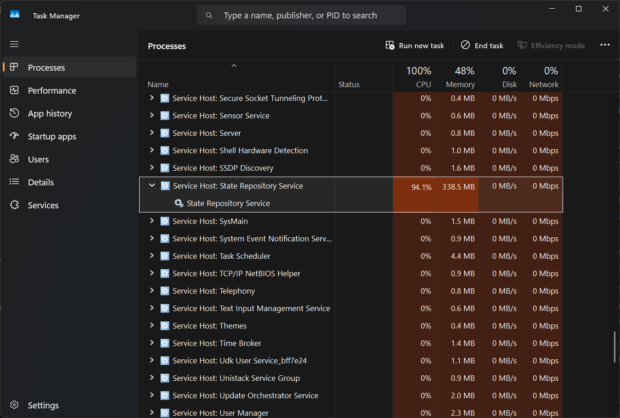Click the End task button
Viewport: 620px width, 418px height.
click(x=482, y=45)
